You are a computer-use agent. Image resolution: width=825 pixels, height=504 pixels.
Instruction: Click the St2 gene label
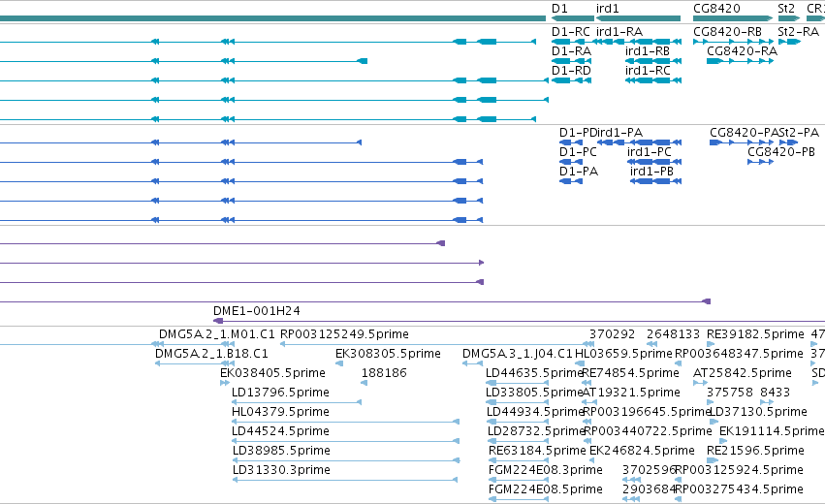point(786,9)
